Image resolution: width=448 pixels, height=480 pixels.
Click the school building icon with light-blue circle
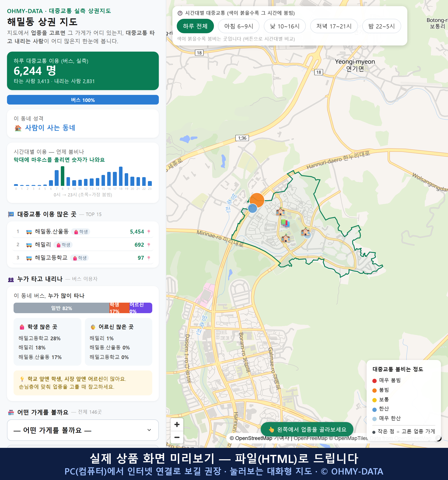(306, 232)
